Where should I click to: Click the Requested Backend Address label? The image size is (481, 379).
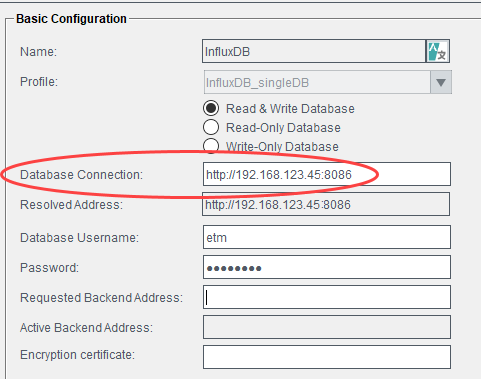[101, 298]
